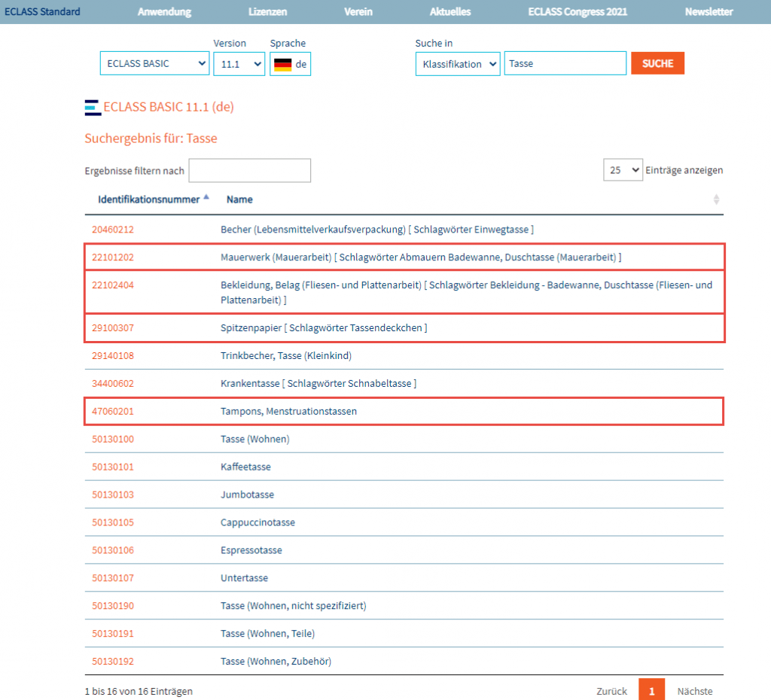The image size is (771, 700).
Task: Open classification 50130190
Action: click(x=113, y=606)
